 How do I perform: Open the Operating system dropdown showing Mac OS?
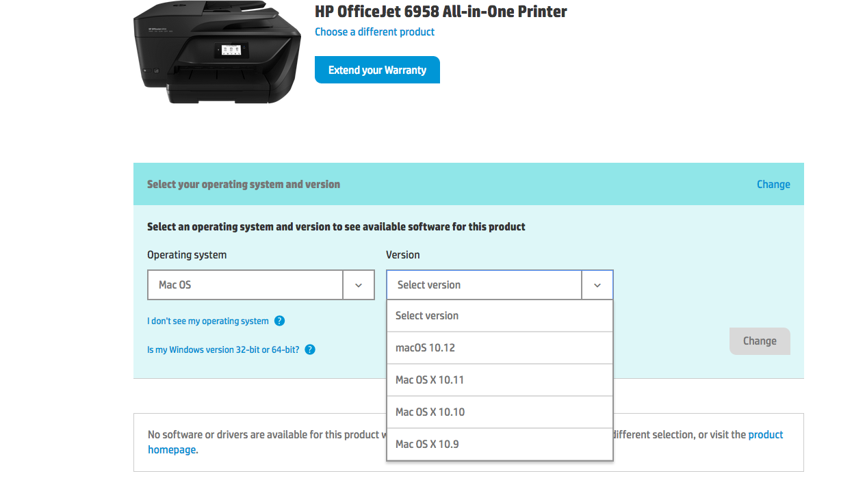pos(261,284)
